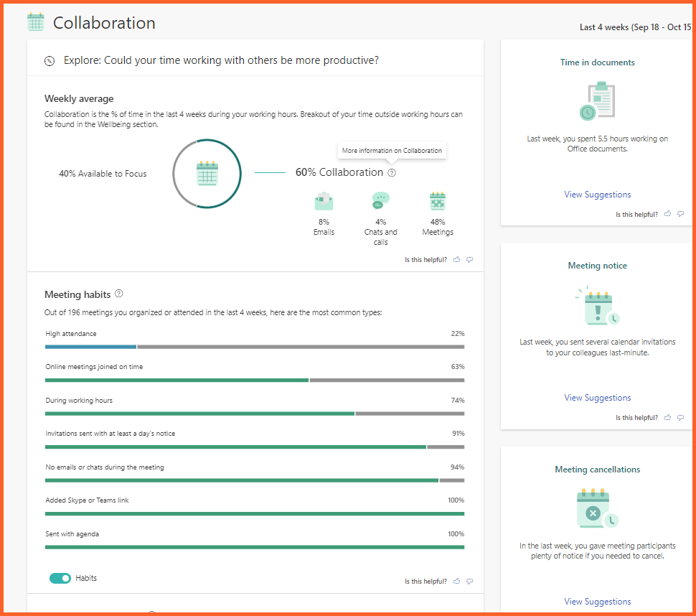
Task: View Suggestions for Meeting notice
Action: coord(597,398)
